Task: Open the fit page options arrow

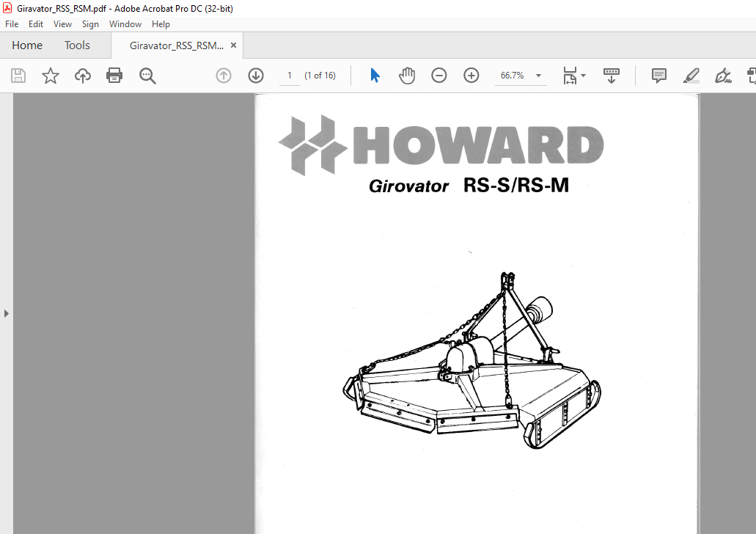Action: (584, 76)
